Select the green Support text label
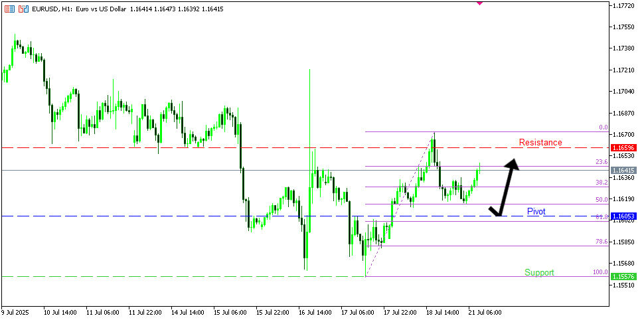 [x=539, y=272]
